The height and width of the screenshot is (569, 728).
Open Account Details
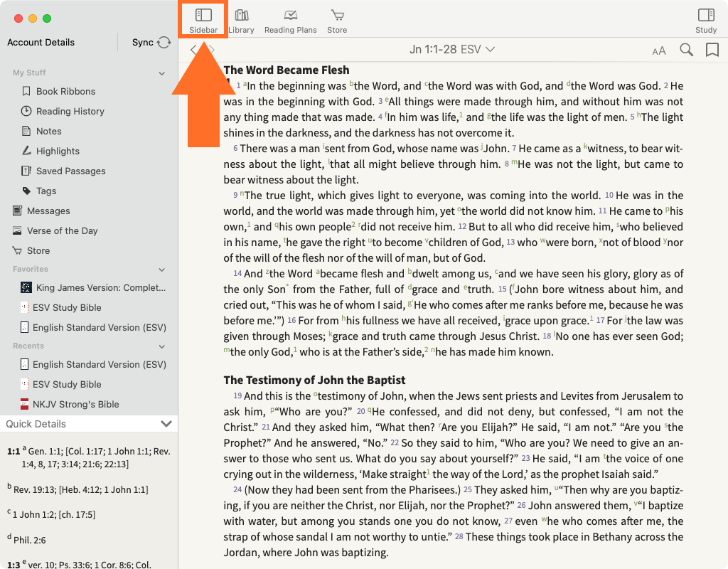click(x=41, y=43)
